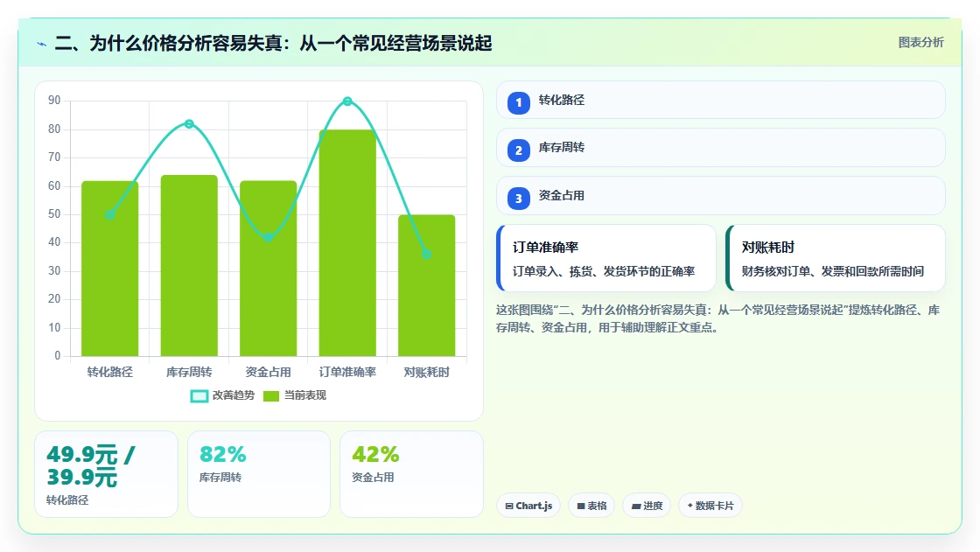Viewport: 980px width, 552px height.
Task: Click the line point at 82 above 库存周转
Action: (189, 123)
